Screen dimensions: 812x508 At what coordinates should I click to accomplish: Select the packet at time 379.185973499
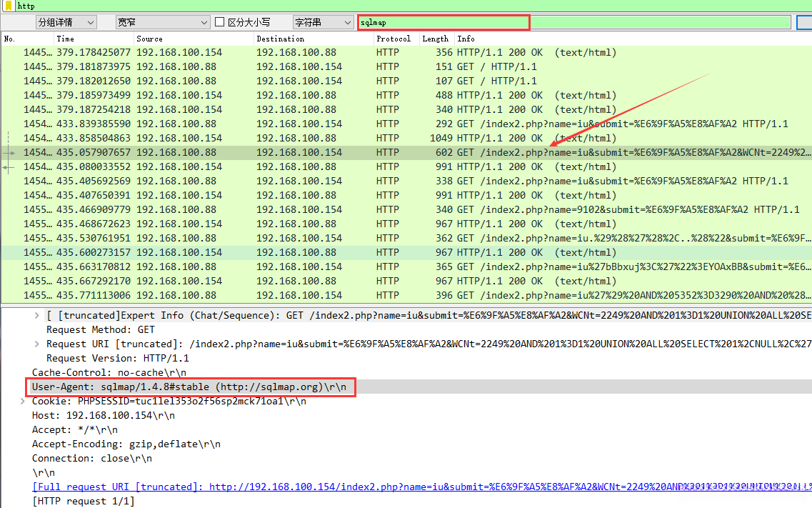point(406,95)
